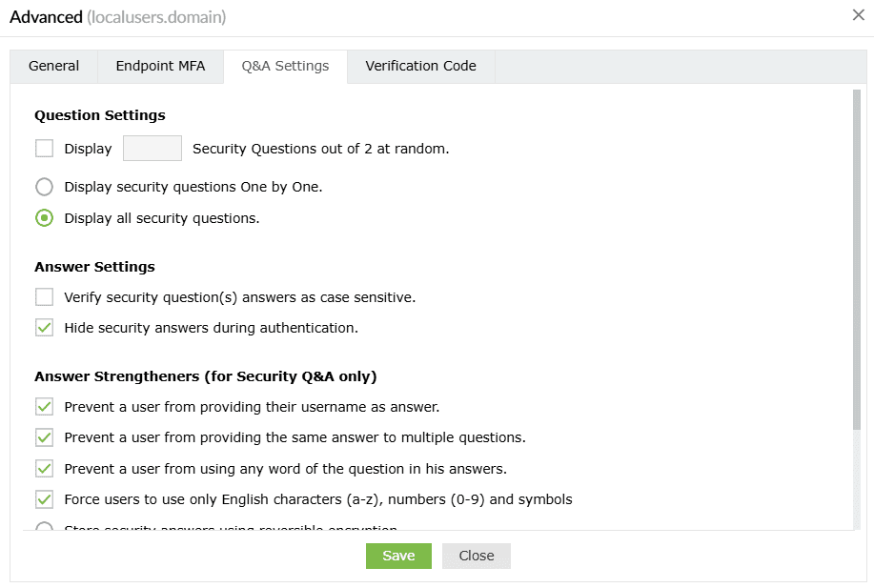Select the Q&A Settings tab
The width and height of the screenshot is (874, 588).
(x=284, y=66)
